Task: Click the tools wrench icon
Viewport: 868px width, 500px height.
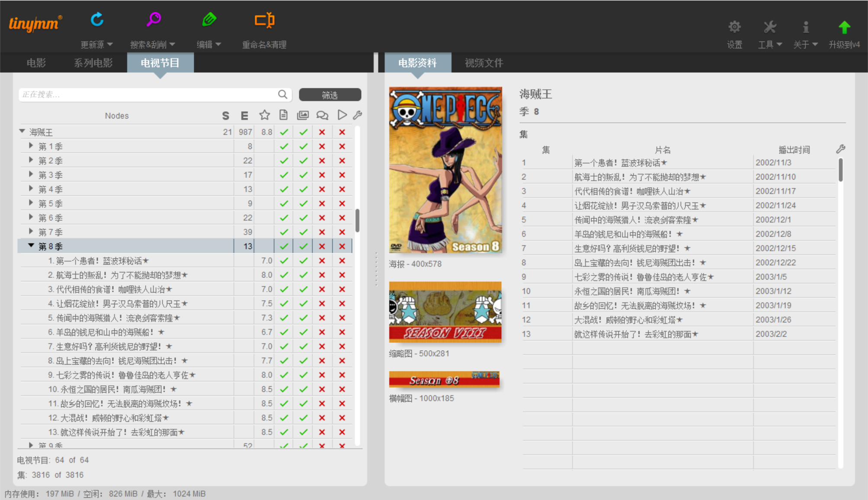Action: (769, 27)
